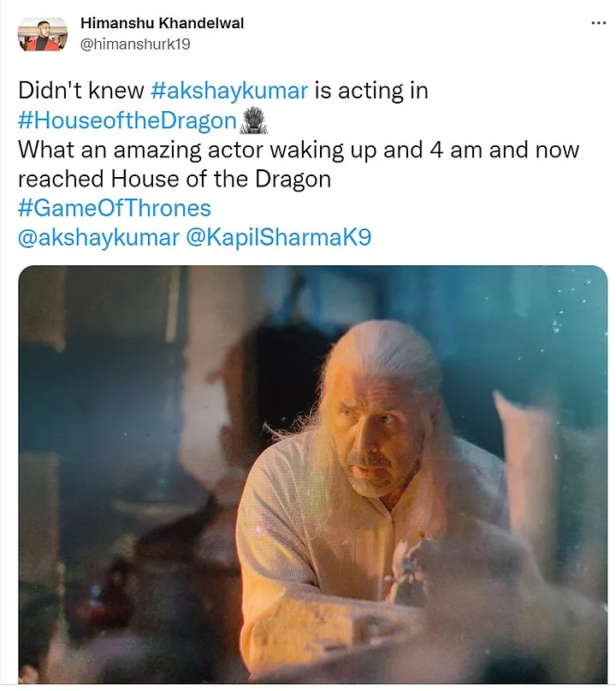
Task: Open the tweet's more options ellipsis menu
Action: (x=598, y=22)
